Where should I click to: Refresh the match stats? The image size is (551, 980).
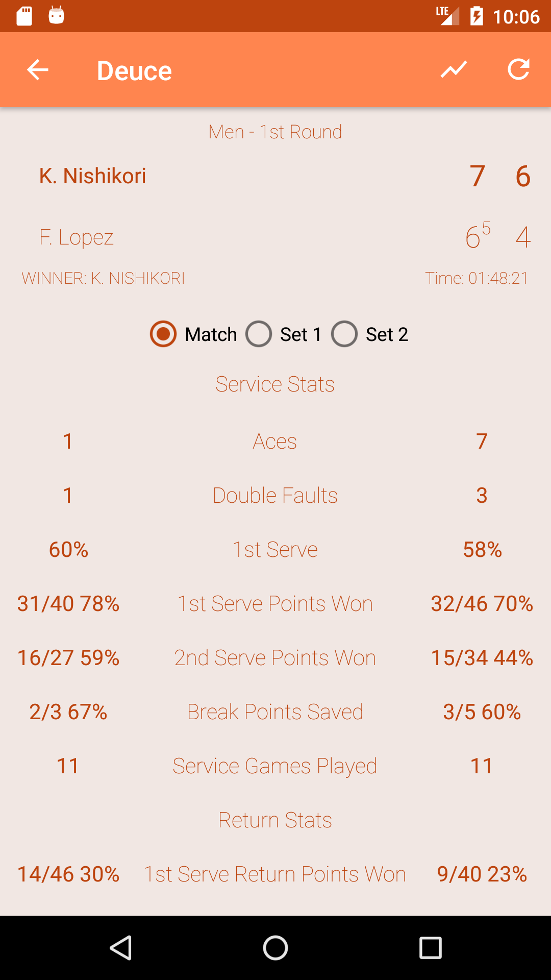(x=518, y=69)
